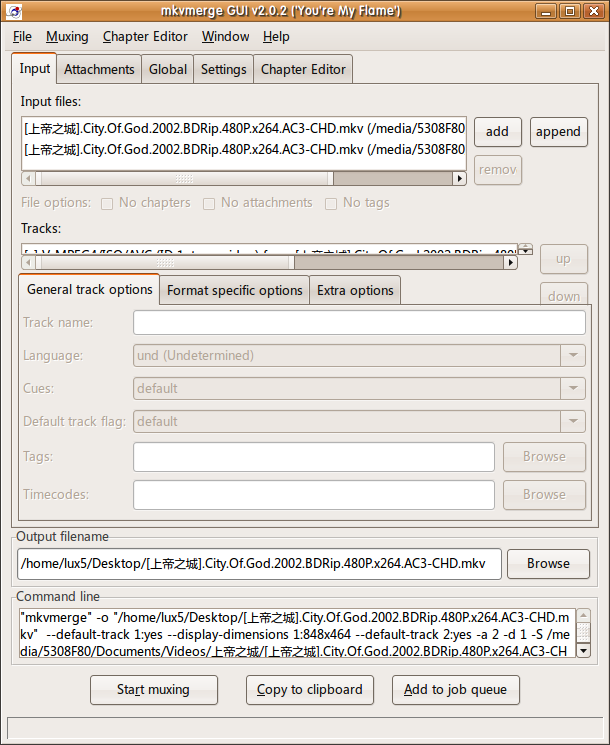Click right arrow of input files scrollbar

click(459, 179)
